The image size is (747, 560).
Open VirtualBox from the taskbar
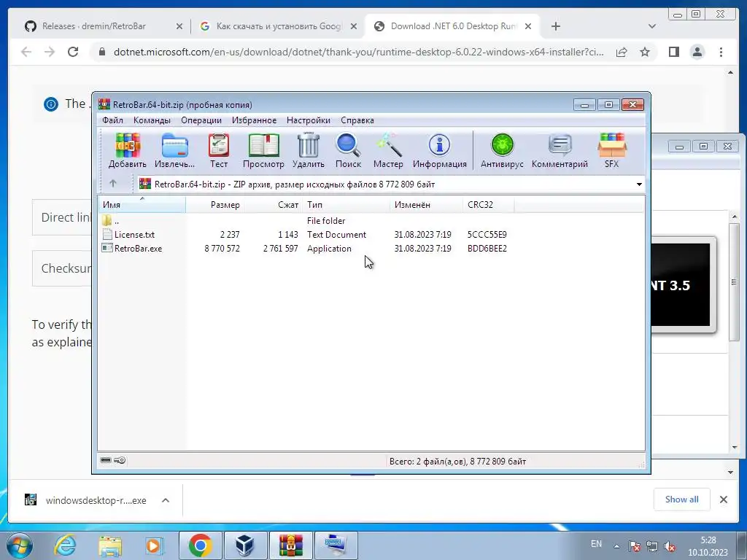point(245,545)
